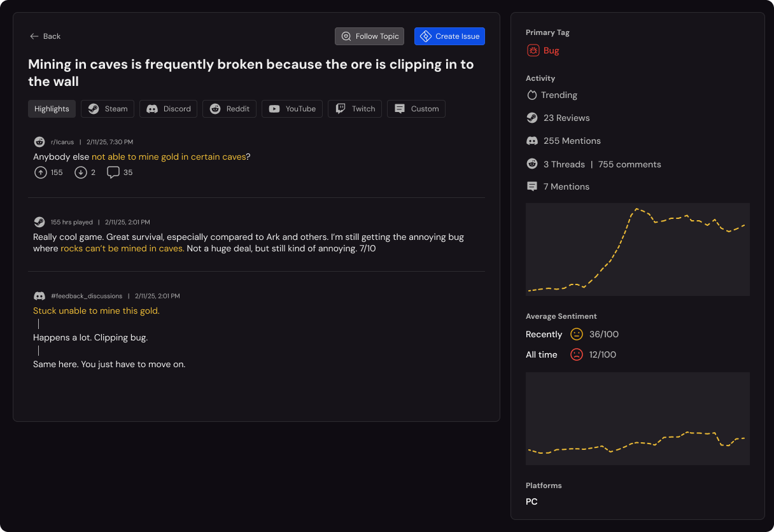This screenshot has height=532, width=774.
Task: Click the Discord icon next to 255 Mentions
Action: pyautogui.click(x=532, y=141)
